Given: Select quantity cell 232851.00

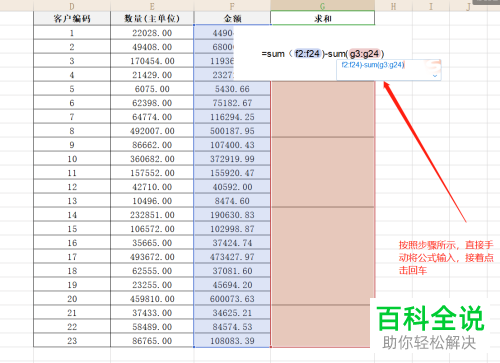Looking at the screenshot, I should 152,215.
